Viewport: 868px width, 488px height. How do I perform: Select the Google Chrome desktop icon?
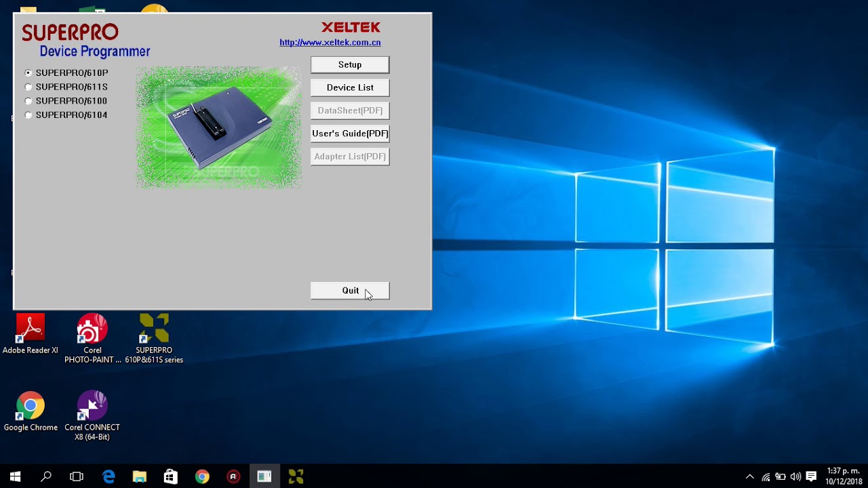click(x=31, y=411)
